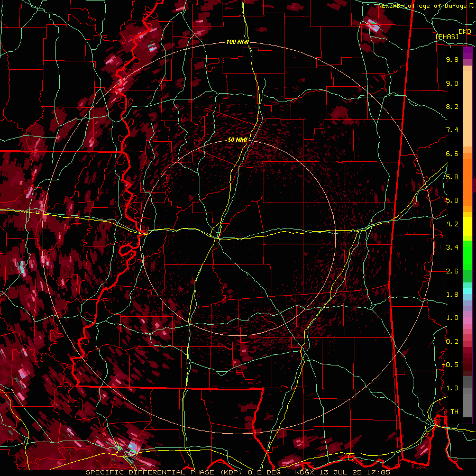
Task: Click the '100 NMI' range ring label
Action: (x=237, y=42)
